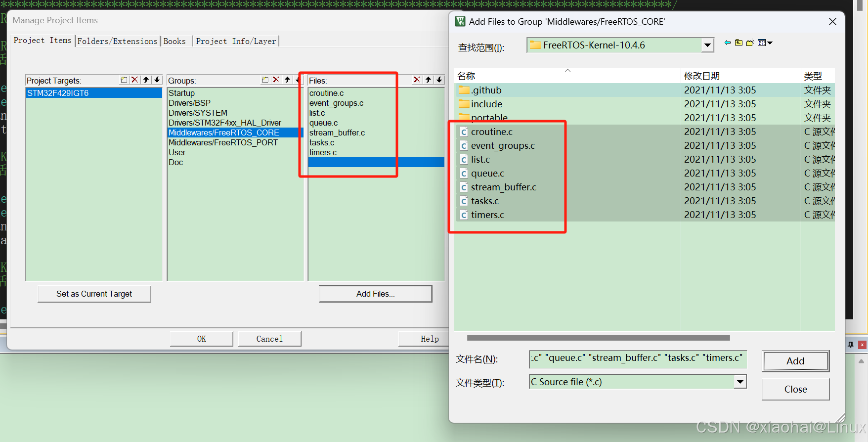Click the Add button
The width and height of the screenshot is (868, 442).
coord(795,361)
